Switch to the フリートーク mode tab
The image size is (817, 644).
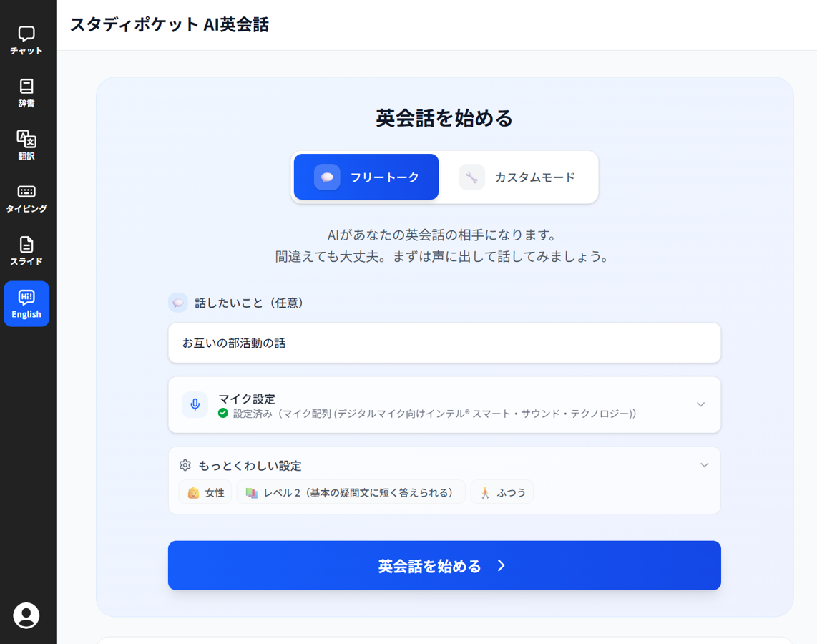coord(366,177)
